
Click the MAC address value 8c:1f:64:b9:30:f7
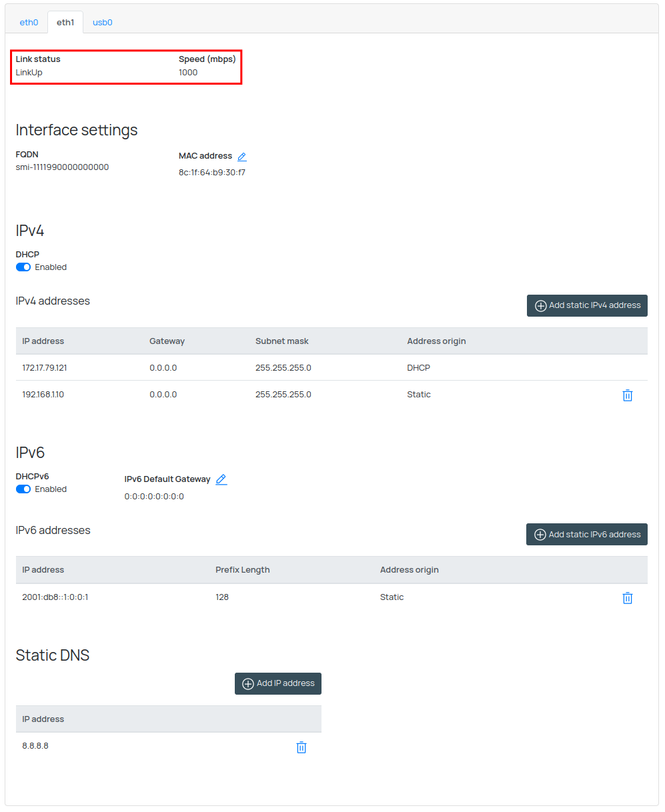coord(211,173)
